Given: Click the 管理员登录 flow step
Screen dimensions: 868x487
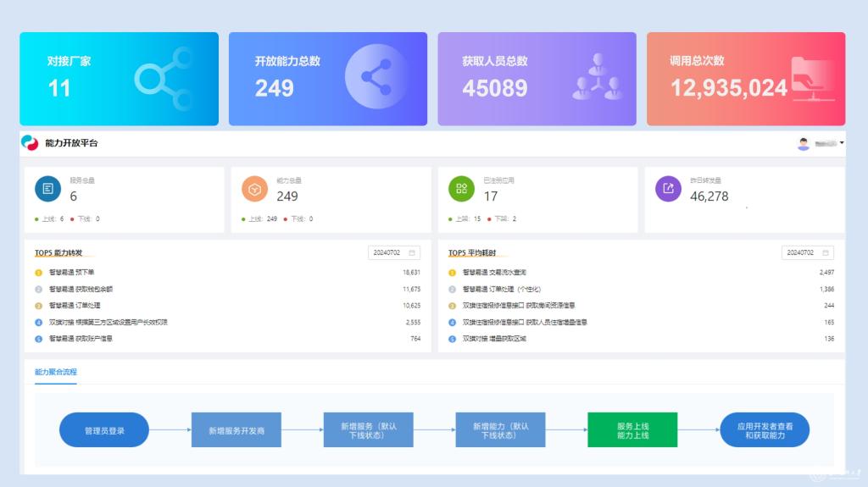Looking at the screenshot, I should (104, 430).
